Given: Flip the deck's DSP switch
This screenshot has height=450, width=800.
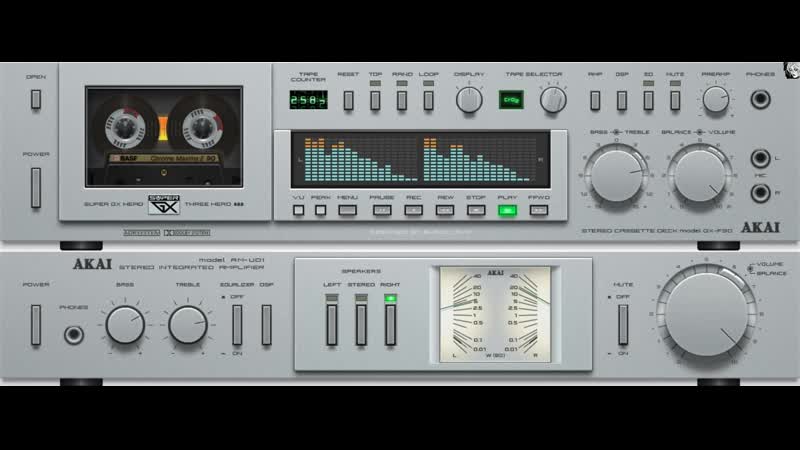Looking at the screenshot, I should 621,100.
